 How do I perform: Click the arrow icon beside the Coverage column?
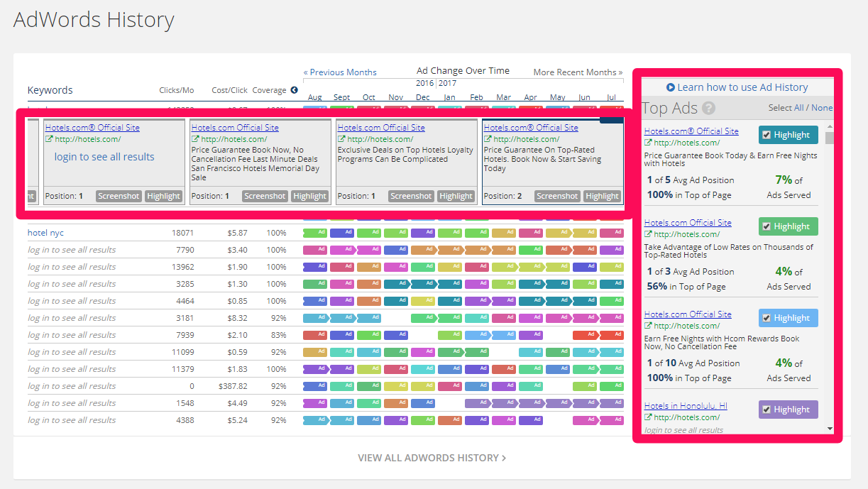[x=294, y=90]
